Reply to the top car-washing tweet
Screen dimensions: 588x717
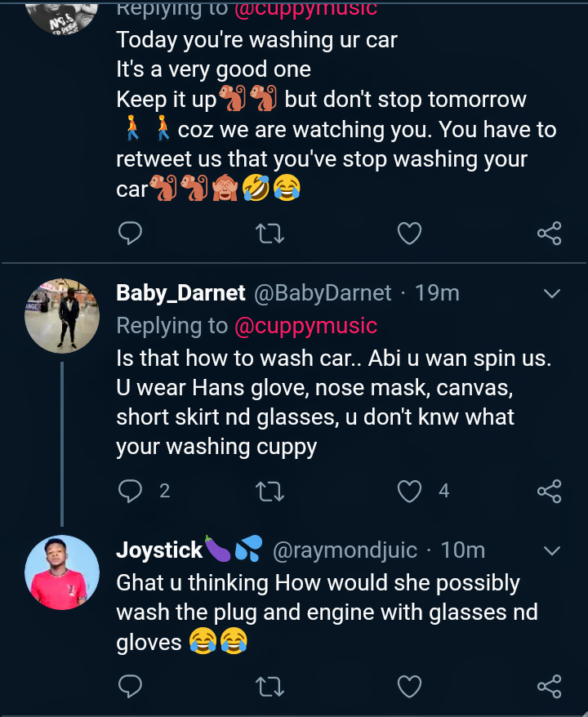pyautogui.click(x=130, y=234)
